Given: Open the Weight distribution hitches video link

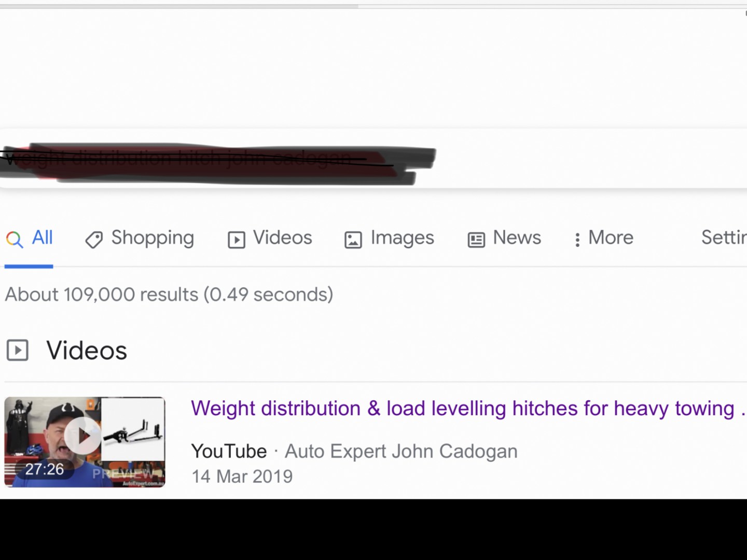Looking at the screenshot, I should click(x=463, y=409).
